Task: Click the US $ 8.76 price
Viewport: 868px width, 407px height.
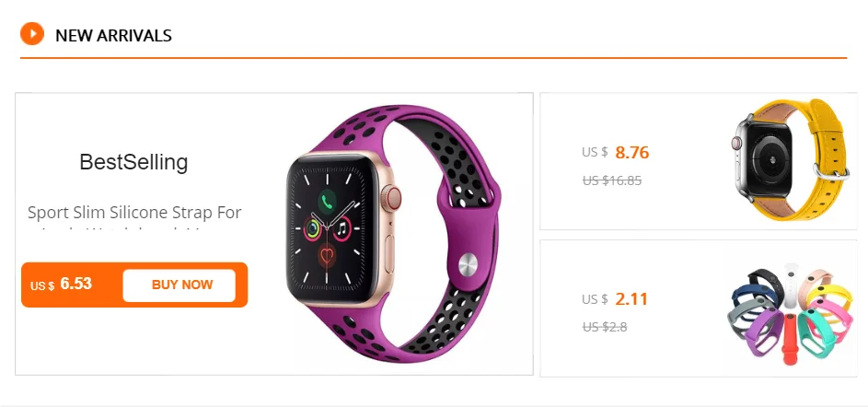Action: pos(615,152)
